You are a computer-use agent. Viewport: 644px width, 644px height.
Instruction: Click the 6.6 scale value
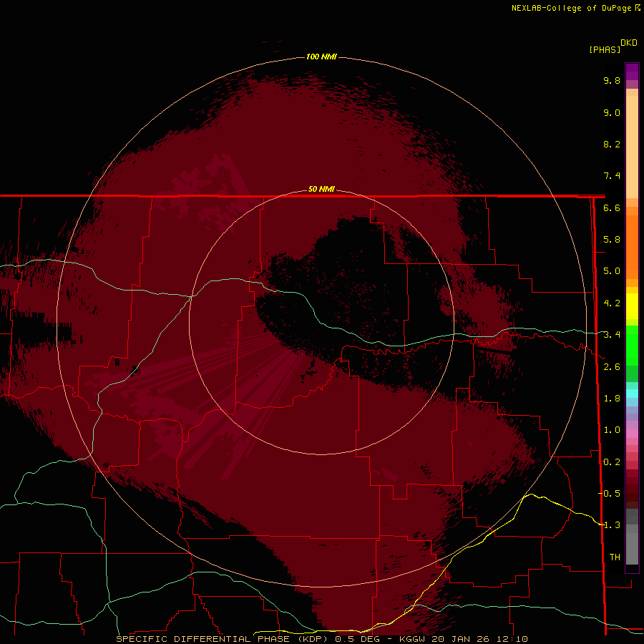[612, 208]
